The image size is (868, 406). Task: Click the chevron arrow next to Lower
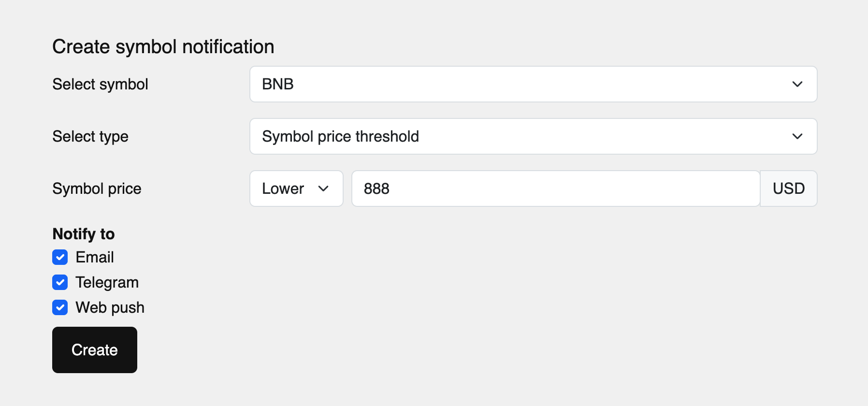click(x=323, y=188)
